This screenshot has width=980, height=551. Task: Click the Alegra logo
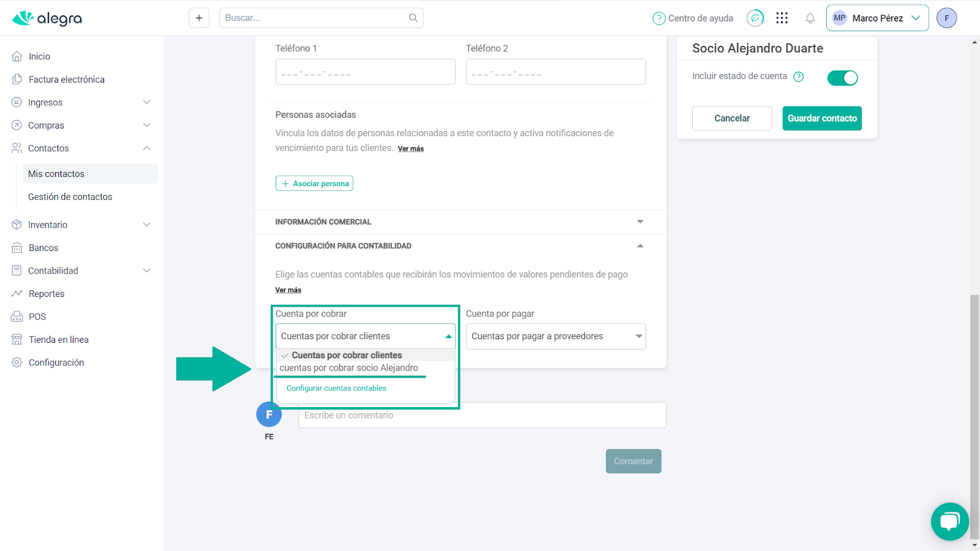47,18
